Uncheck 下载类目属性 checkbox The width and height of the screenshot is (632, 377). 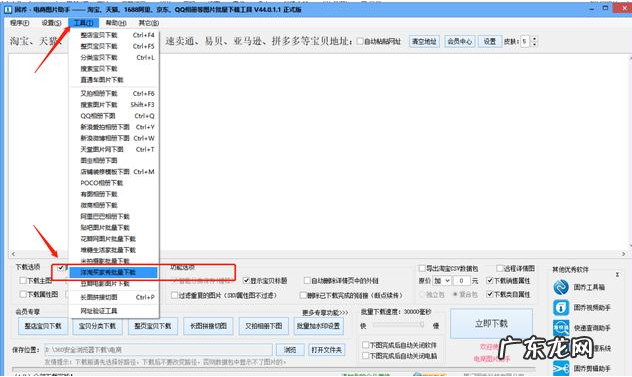(x=490, y=294)
